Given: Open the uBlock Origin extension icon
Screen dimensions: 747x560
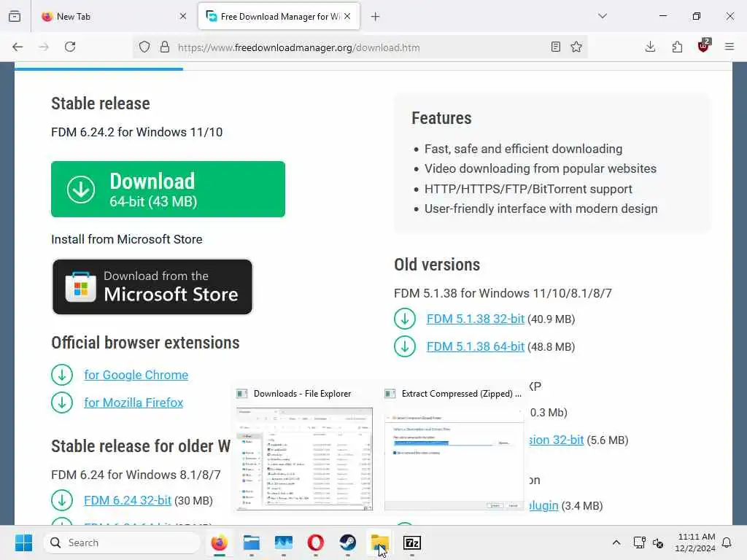Looking at the screenshot, I should coord(704,46).
